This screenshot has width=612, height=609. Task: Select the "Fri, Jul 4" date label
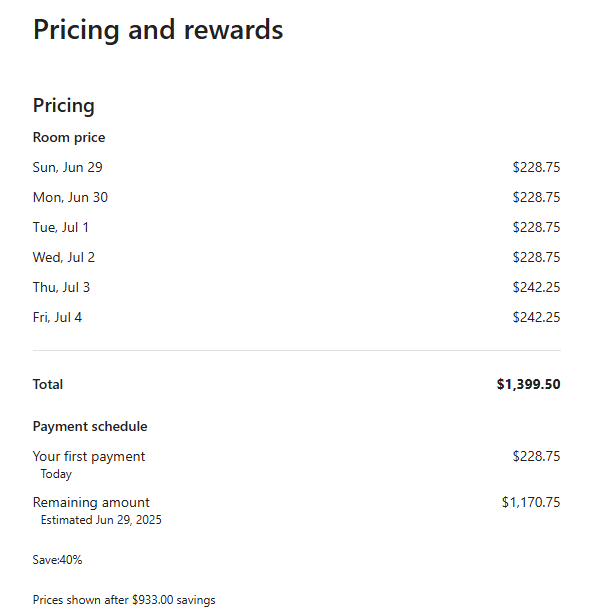click(58, 317)
